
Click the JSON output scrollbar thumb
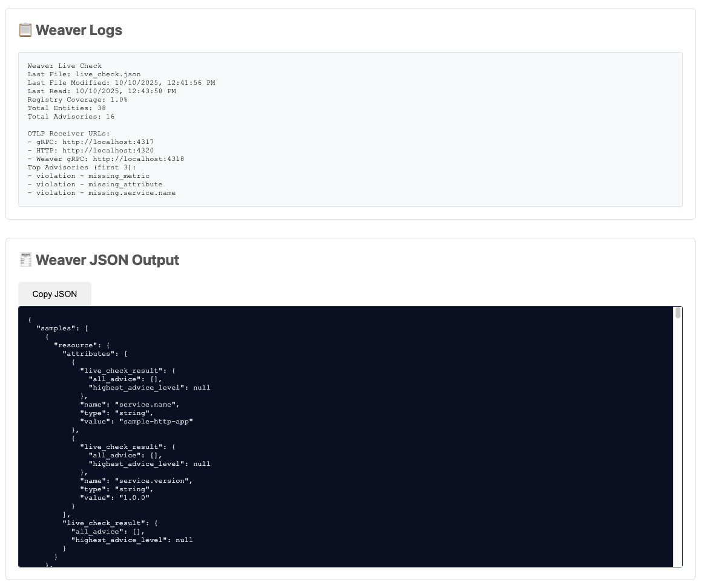click(x=678, y=313)
